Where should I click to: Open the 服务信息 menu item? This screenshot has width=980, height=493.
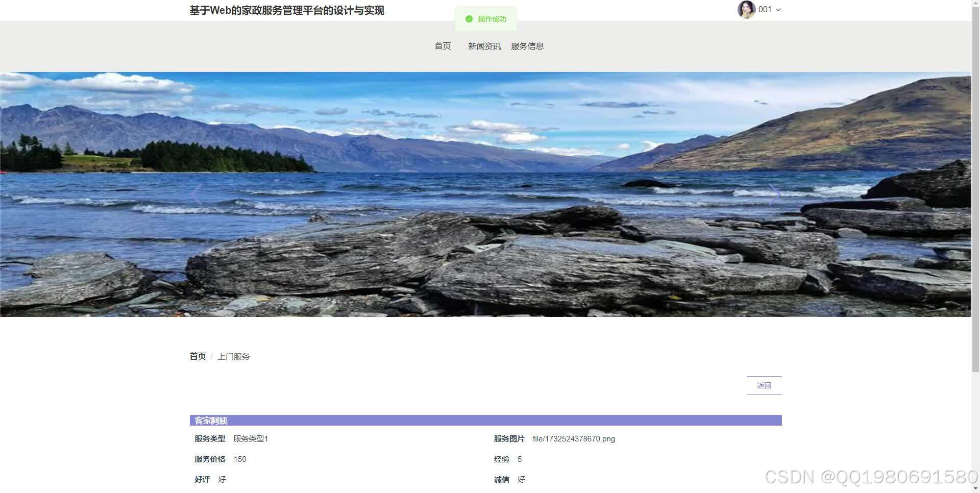[x=527, y=46]
